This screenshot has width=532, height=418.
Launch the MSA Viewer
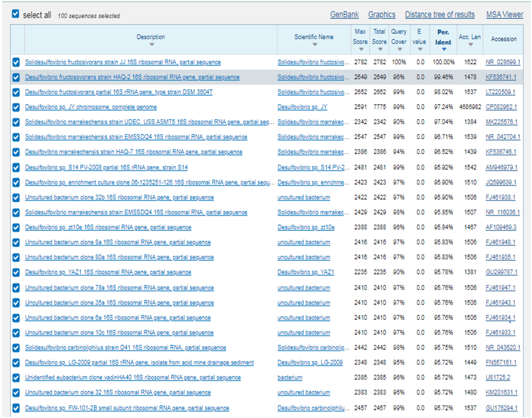pyautogui.click(x=504, y=15)
